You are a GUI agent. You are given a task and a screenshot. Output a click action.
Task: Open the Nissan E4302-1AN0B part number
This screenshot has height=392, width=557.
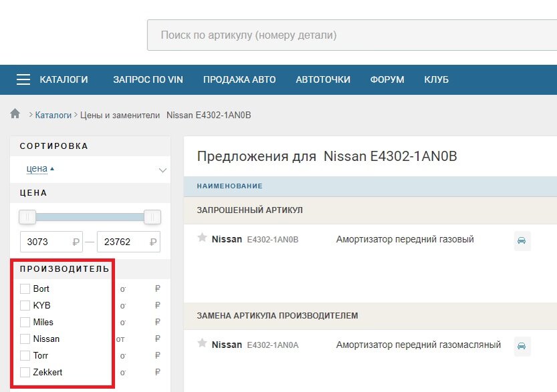[x=272, y=240]
